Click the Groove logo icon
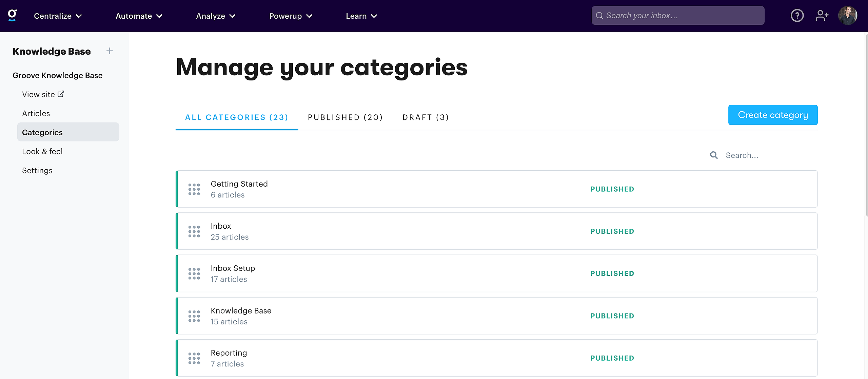868x379 pixels. [x=13, y=15]
